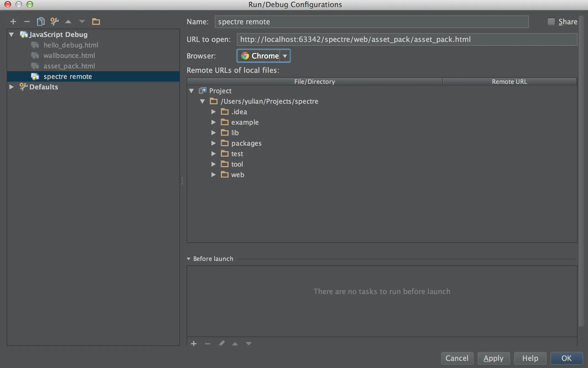
Task: Move the selected configuration up
Action: [68, 22]
